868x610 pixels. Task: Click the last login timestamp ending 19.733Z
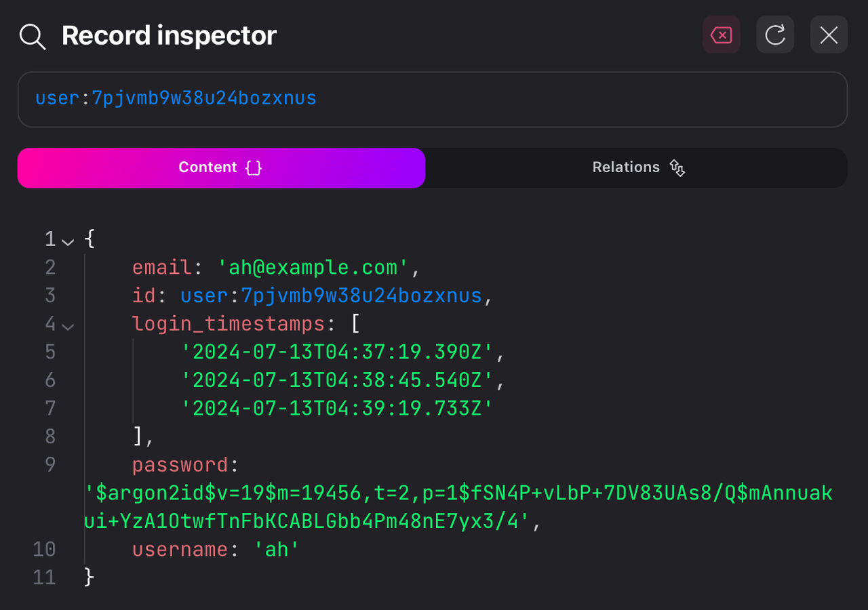337,409
